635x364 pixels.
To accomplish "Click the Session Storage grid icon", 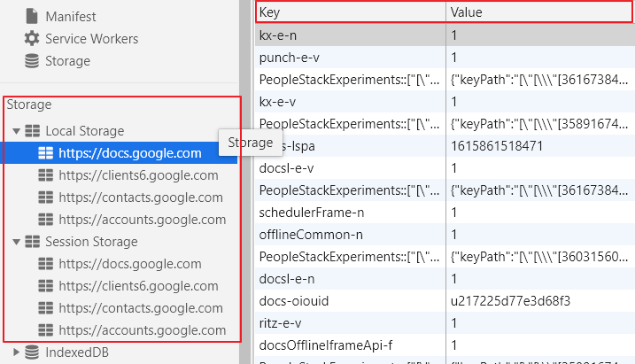I will [x=33, y=242].
